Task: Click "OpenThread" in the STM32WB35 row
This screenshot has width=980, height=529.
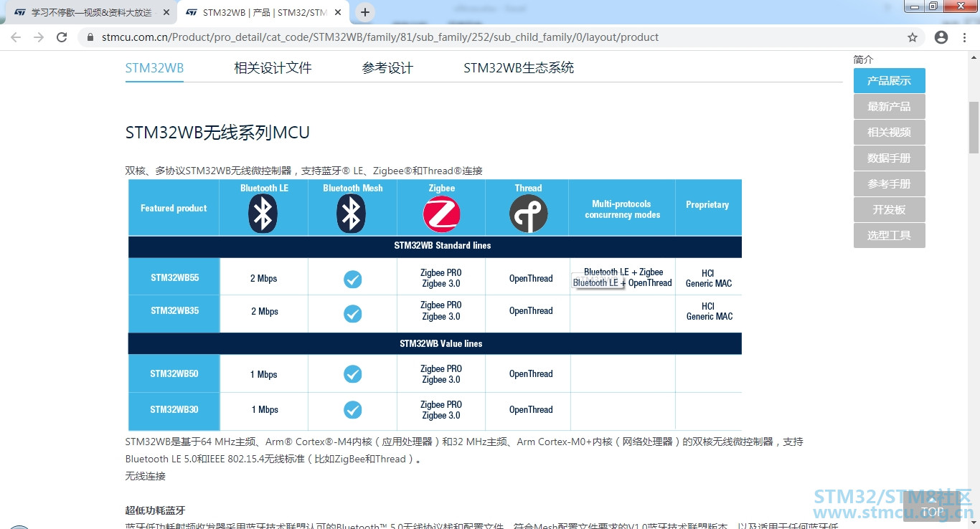Action: pos(531,311)
